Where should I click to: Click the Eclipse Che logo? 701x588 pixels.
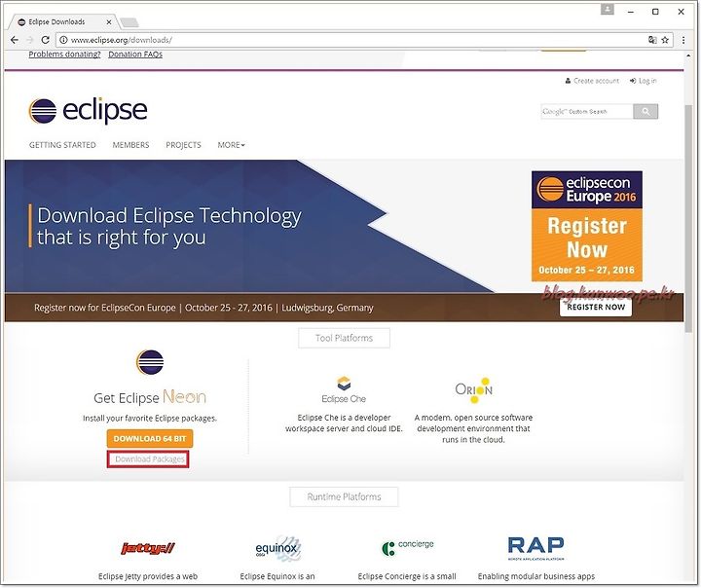344,390
